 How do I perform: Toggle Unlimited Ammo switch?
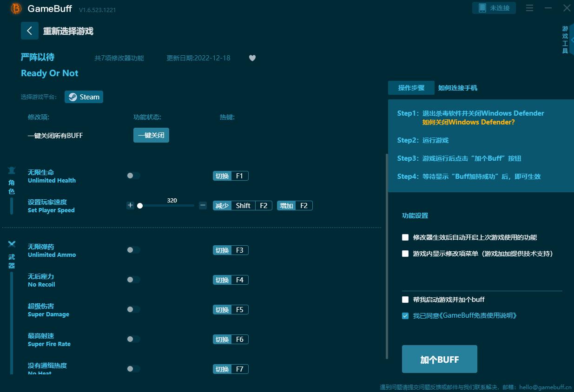click(133, 250)
